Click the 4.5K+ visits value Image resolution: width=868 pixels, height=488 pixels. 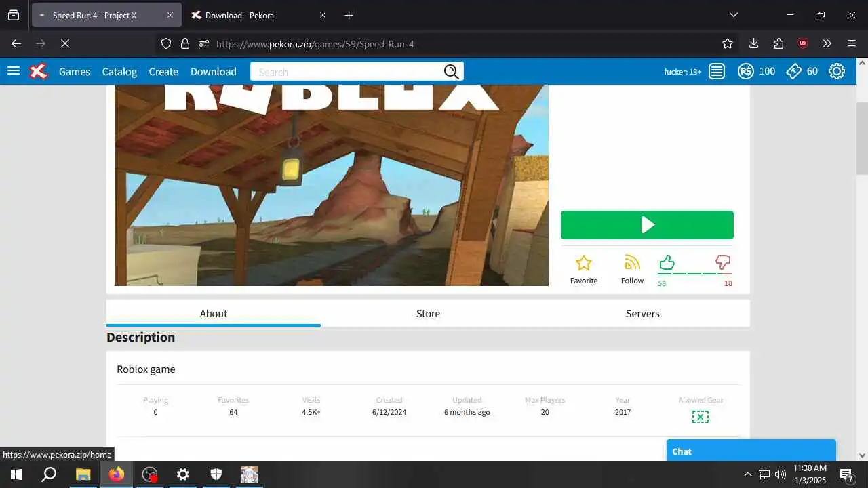tap(311, 412)
